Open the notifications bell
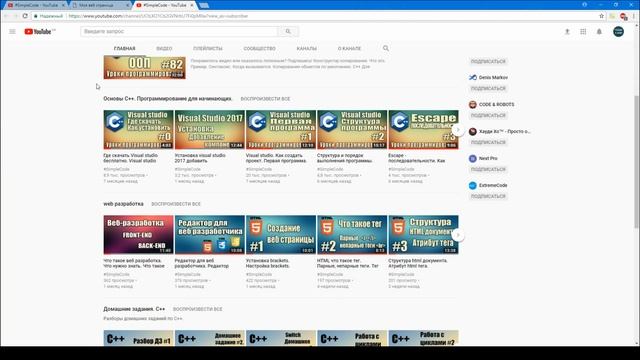This screenshot has width=640, height=360. (599, 31)
